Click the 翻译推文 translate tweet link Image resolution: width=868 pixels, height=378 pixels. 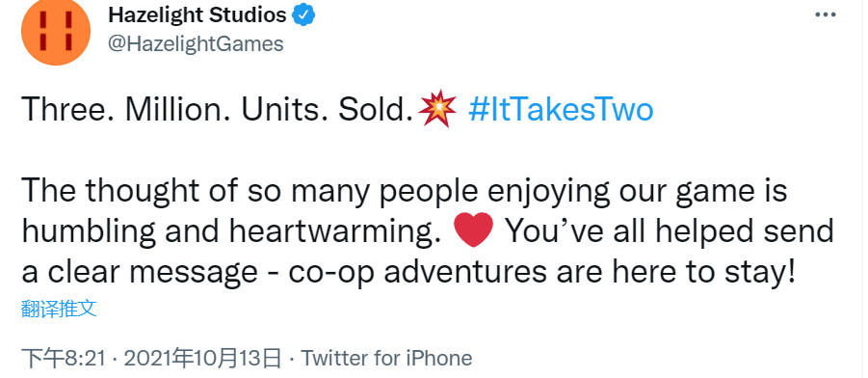(x=59, y=309)
